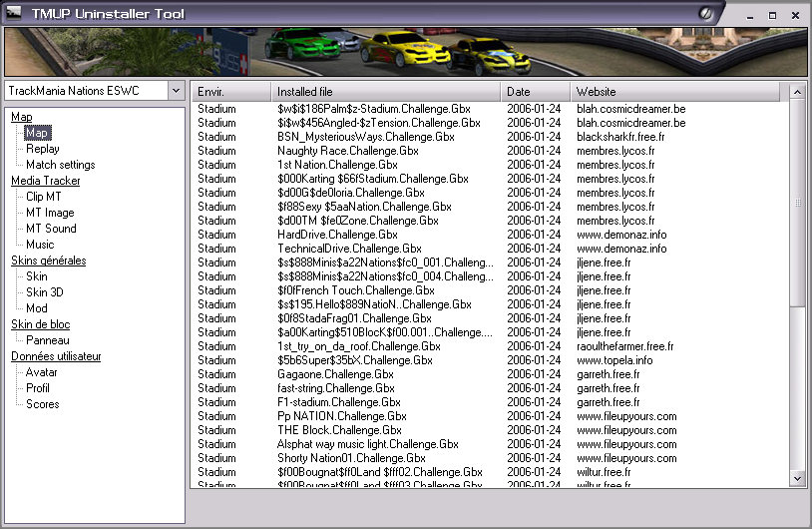Click the vertical scrollbar thumb
This screenshot has height=529, width=812.
[x=797, y=203]
